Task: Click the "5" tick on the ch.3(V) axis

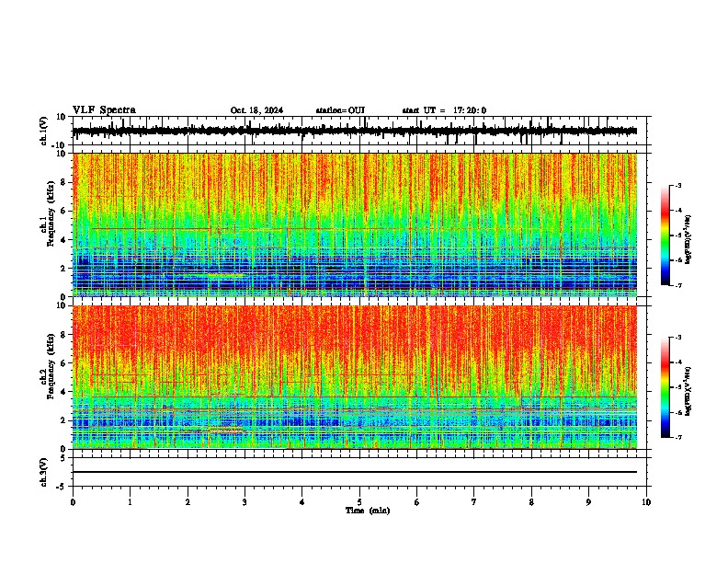Action: point(63,457)
